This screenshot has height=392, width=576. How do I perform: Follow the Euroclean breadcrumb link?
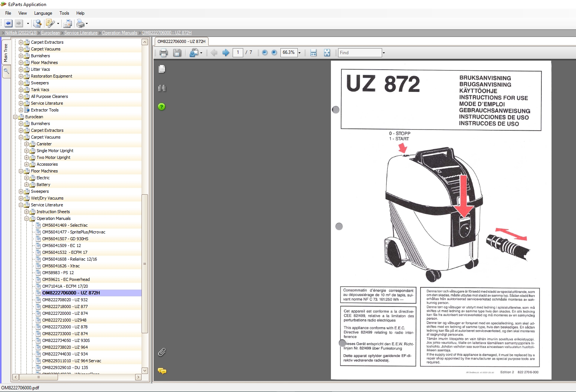(x=50, y=33)
